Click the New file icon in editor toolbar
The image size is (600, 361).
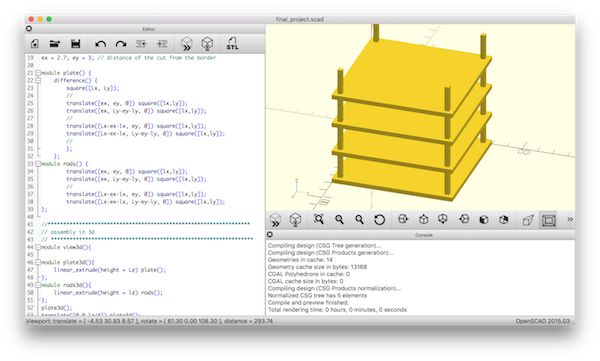(x=34, y=44)
